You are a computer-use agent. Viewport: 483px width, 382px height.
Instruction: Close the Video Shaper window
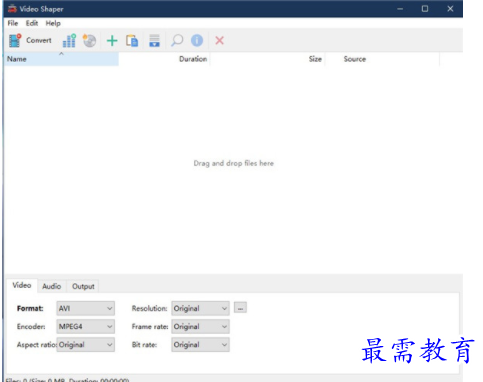click(x=450, y=9)
